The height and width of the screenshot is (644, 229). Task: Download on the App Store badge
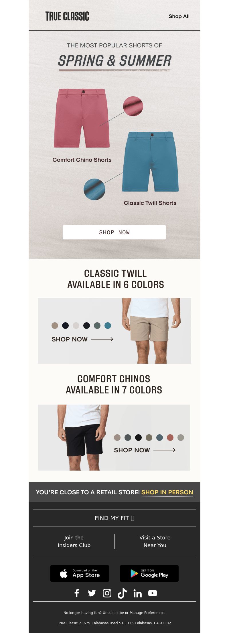click(x=80, y=573)
